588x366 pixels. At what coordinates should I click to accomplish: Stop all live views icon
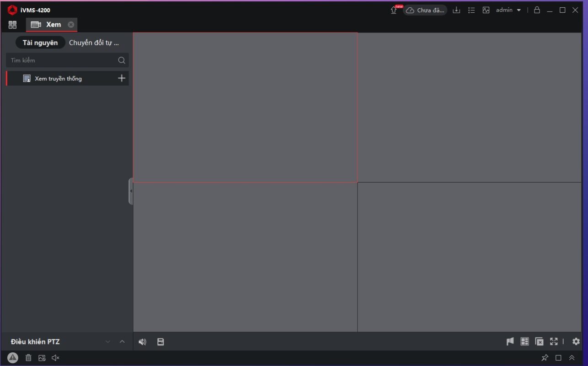click(x=540, y=341)
